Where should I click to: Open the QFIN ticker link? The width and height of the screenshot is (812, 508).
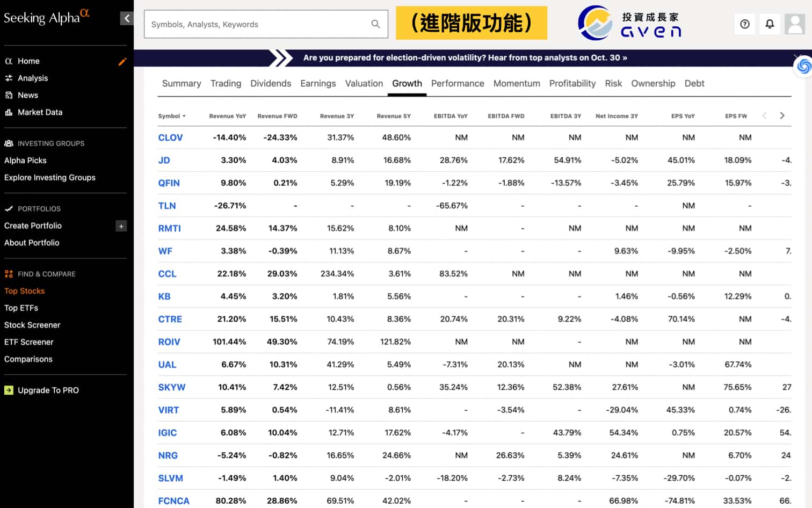tap(169, 183)
